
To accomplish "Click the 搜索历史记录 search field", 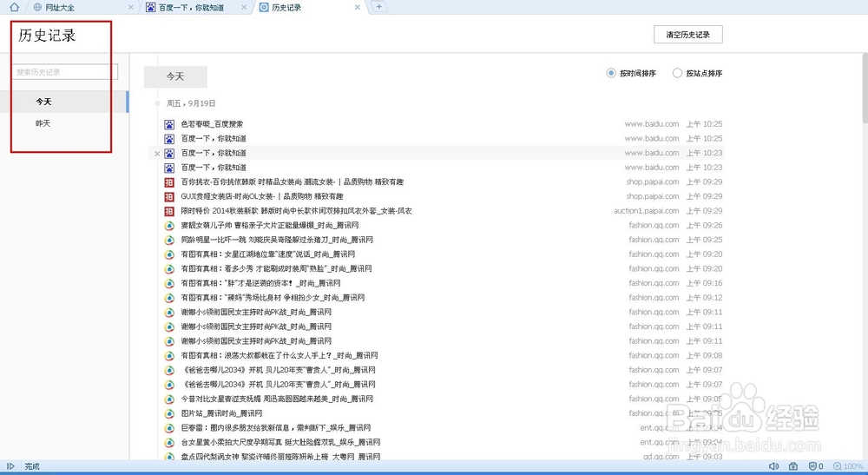I will (x=65, y=72).
